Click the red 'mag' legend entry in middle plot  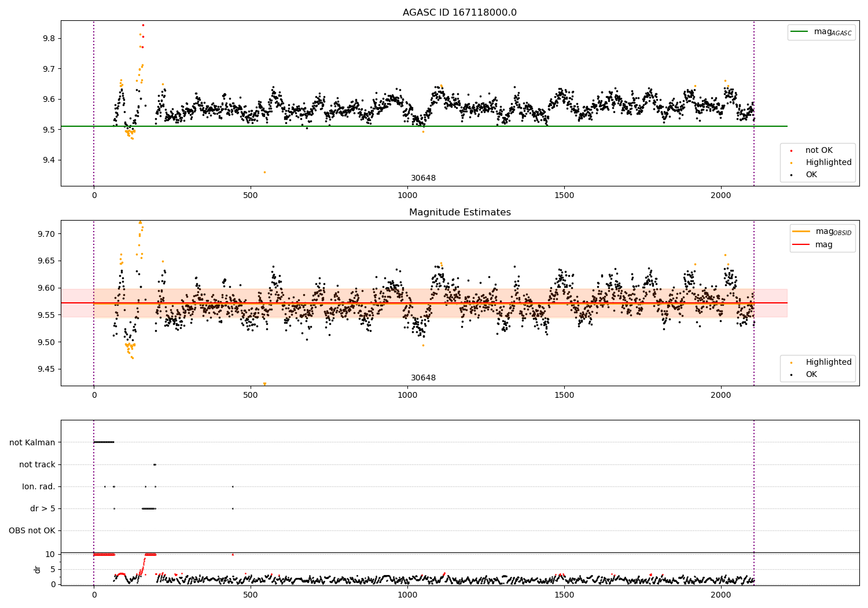pyautogui.click(x=813, y=245)
